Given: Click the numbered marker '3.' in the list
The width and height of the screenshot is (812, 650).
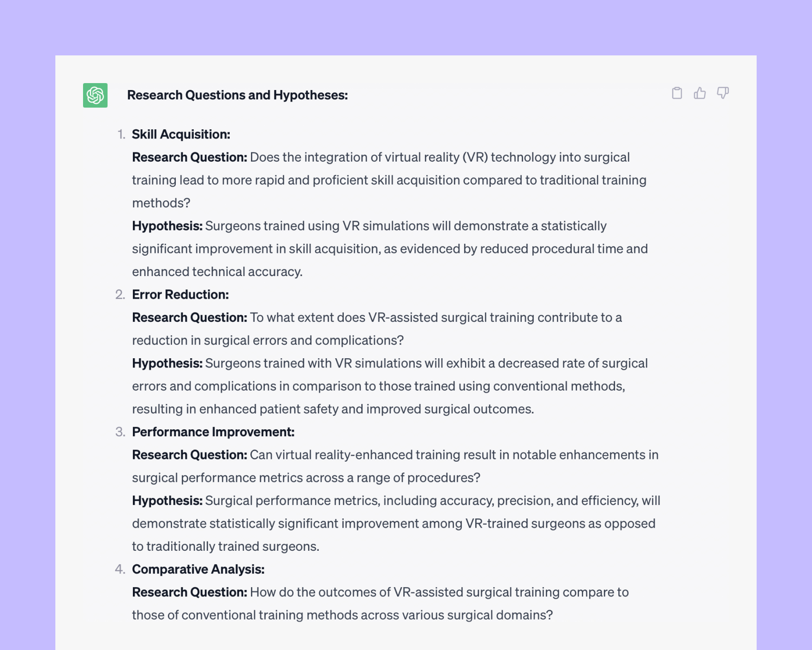Looking at the screenshot, I should click(121, 432).
